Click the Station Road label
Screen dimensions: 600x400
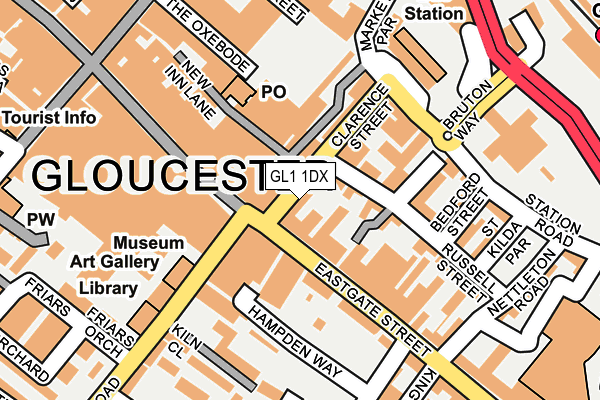553,220
